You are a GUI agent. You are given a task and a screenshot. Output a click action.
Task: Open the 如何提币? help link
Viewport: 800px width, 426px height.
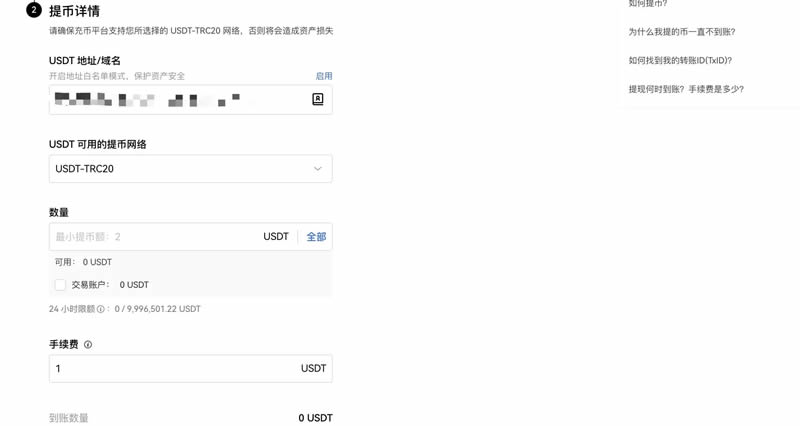[647, 4]
